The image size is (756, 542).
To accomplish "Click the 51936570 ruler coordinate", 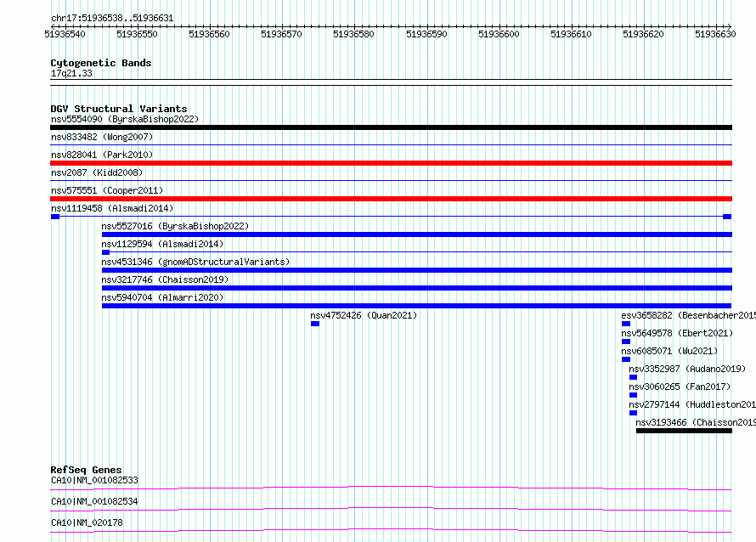I will coord(281,34).
